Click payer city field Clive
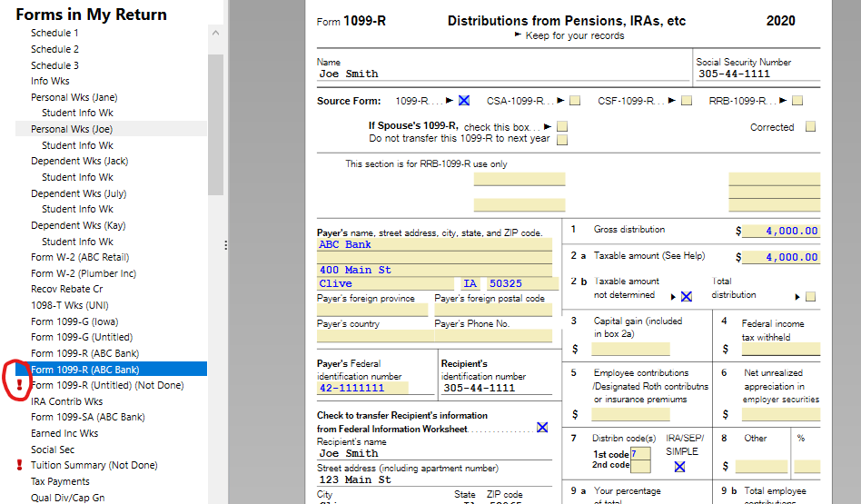 pyautogui.click(x=385, y=284)
